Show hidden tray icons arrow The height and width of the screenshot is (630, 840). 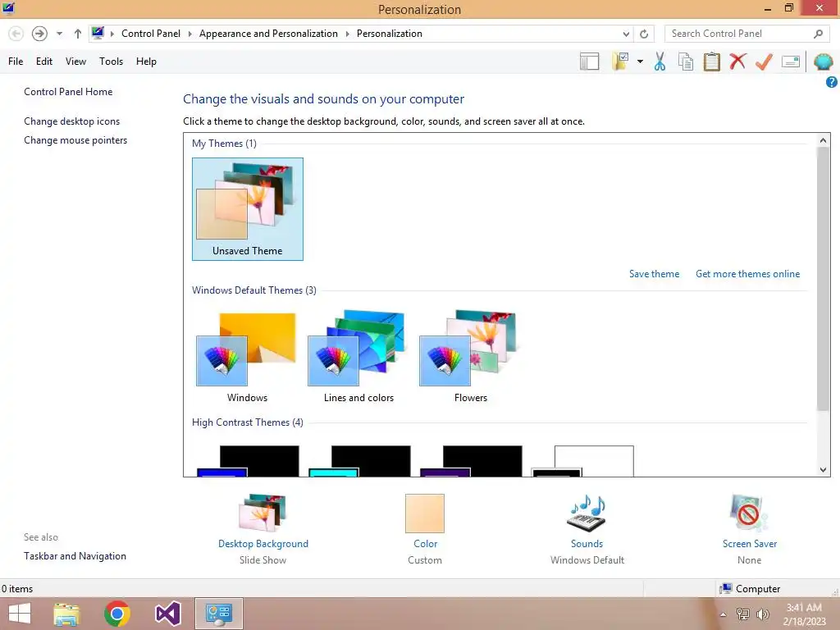coord(724,614)
